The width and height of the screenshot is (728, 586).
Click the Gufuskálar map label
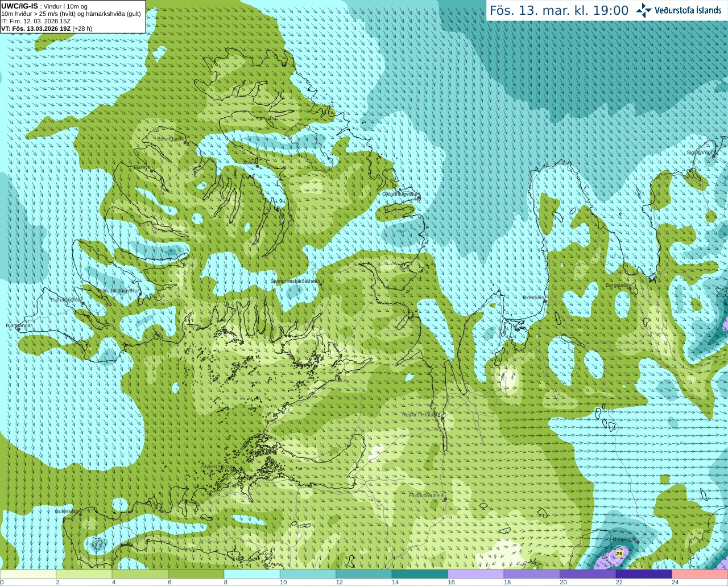(67, 511)
